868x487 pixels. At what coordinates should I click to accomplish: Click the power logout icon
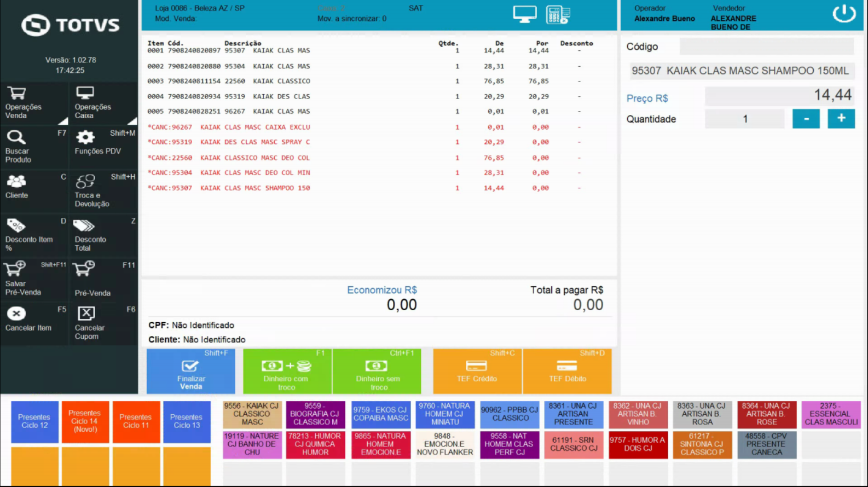point(844,14)
